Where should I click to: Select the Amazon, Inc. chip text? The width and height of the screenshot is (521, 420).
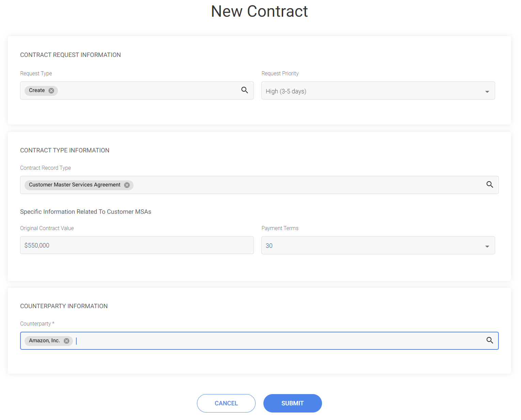tap(44, 341)
